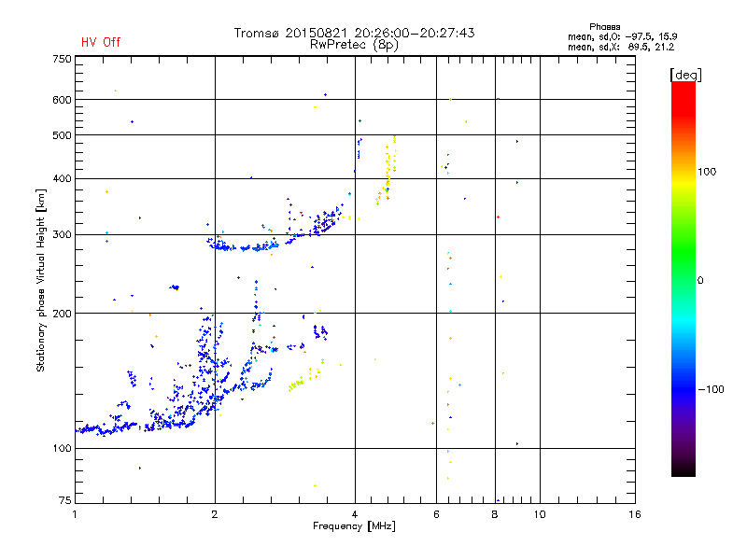Click the 'Phases' heading text

(604, 27)
